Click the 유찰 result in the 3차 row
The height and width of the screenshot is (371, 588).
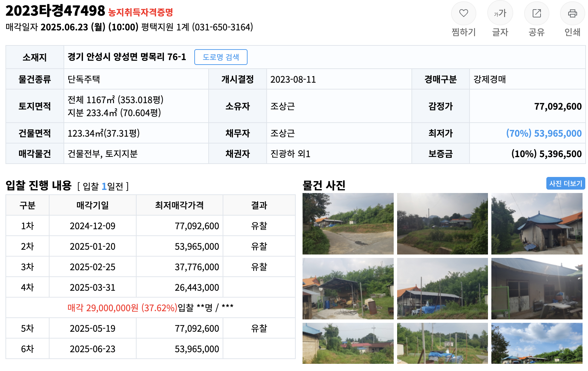click(x=259, y=267)
